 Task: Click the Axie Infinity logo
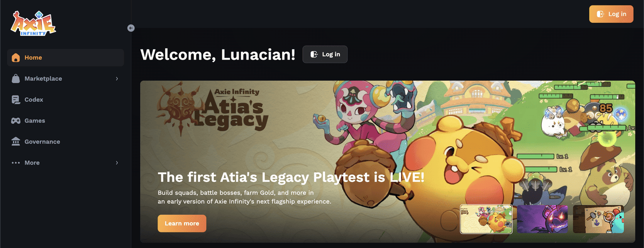click(x=33, y=23)
